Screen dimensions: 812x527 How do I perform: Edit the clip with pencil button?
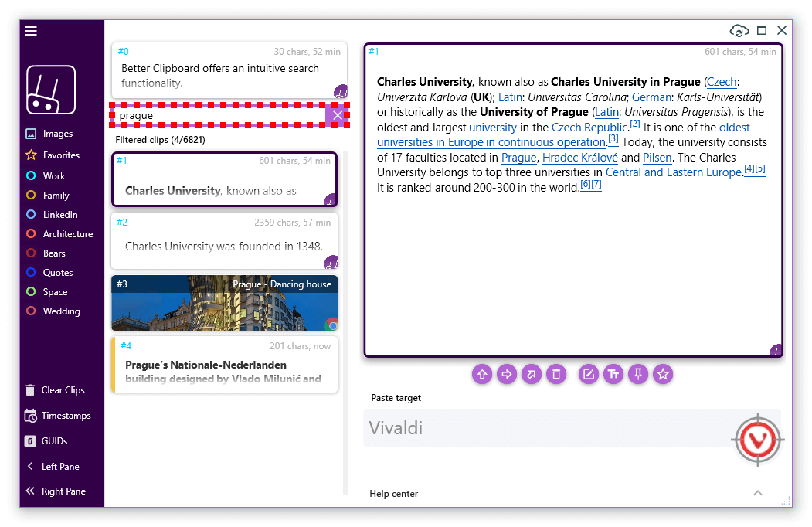pyautogui.click(x=589, y=374)
